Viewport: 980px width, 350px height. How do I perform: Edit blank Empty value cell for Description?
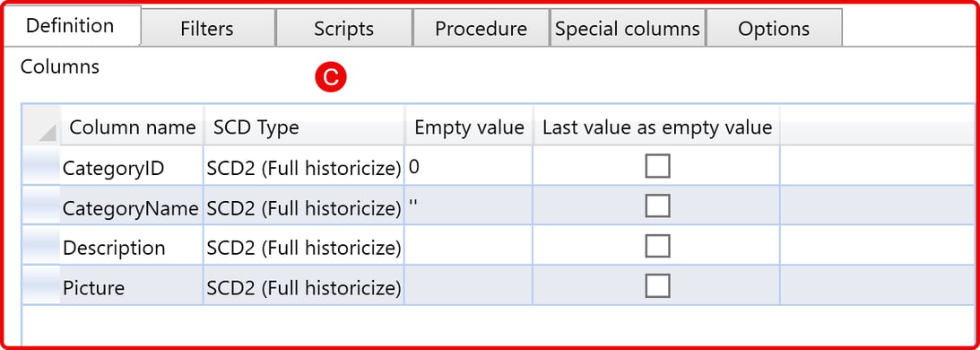[469, 246]
